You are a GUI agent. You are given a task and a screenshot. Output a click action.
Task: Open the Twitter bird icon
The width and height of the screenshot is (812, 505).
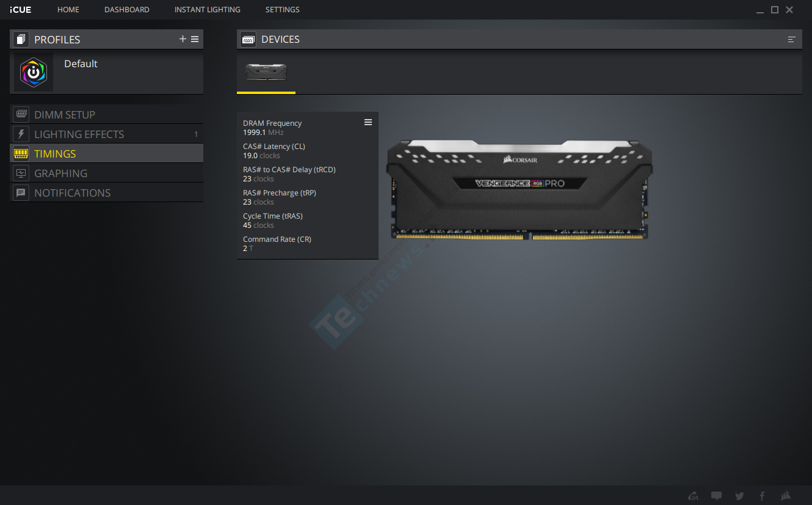[739, 496]
